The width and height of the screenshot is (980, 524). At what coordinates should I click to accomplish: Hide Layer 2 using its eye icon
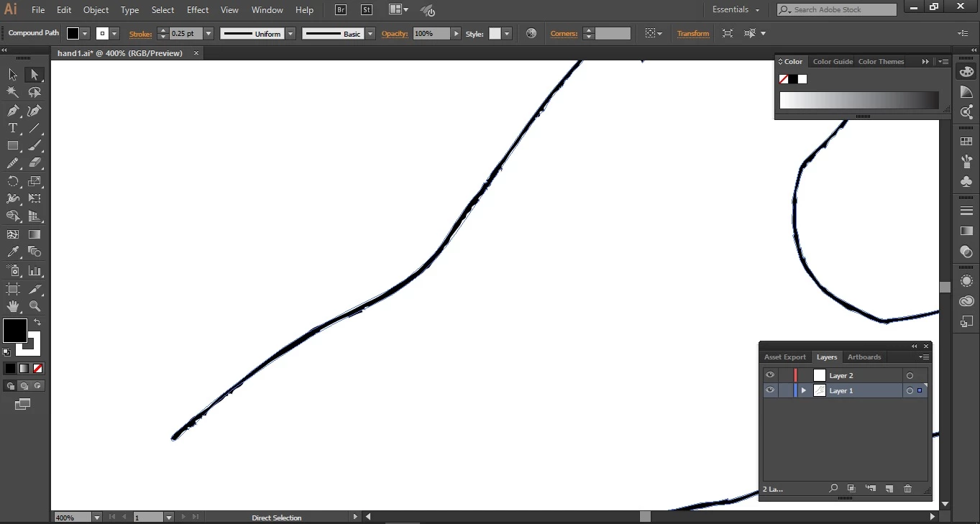pos(770,375)
